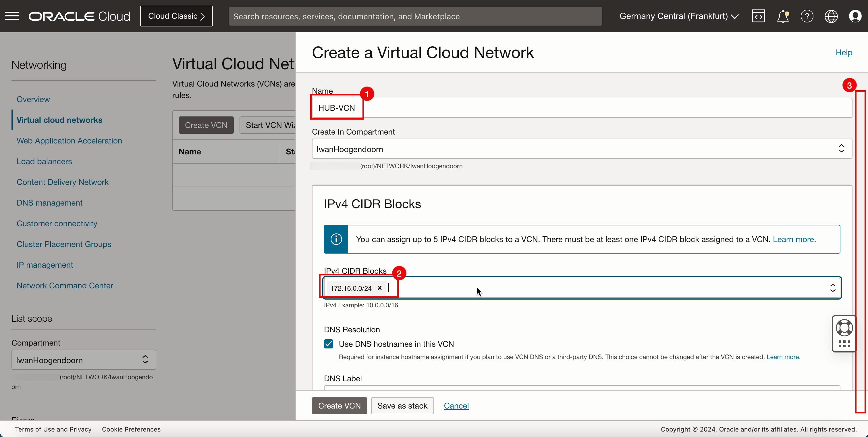This screenshot has width=868, height=437.
Task: Click the Create VCN button
Action: point(339,405)
